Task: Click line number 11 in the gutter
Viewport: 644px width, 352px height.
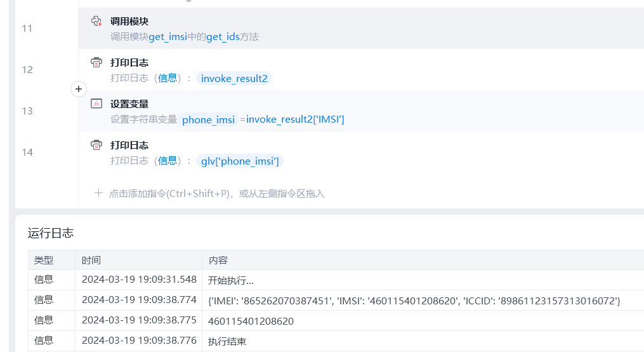Action: click(27, 29)
